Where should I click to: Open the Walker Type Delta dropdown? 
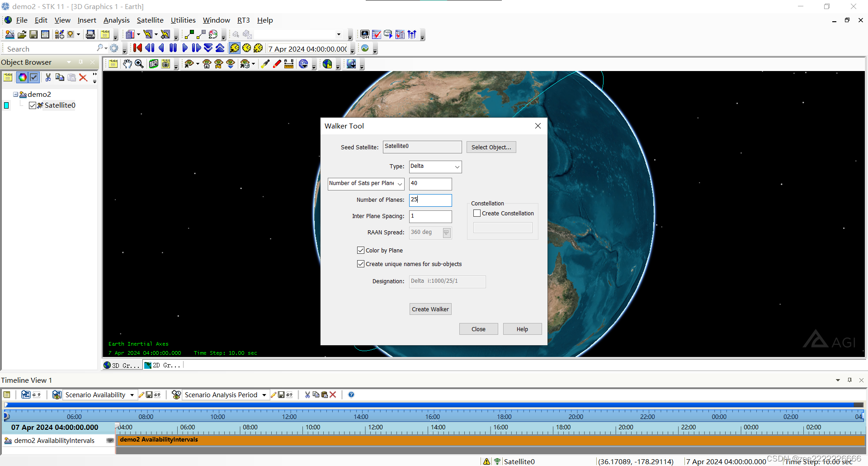[435, 166]
